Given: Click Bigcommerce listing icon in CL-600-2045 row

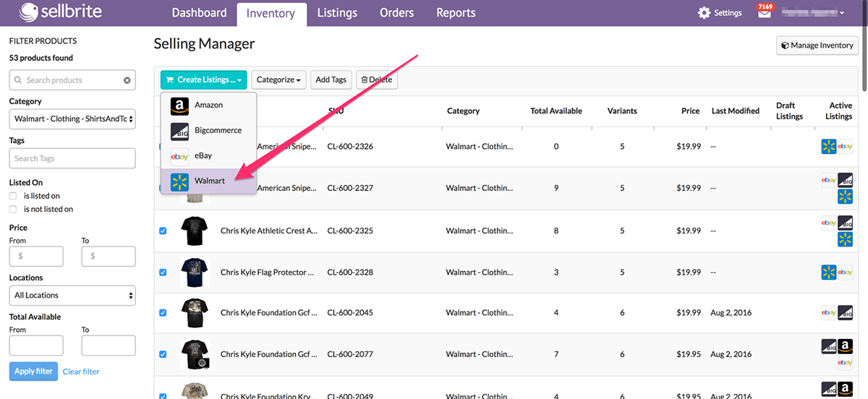Looking at the screenshot, I should coord(846,313).
